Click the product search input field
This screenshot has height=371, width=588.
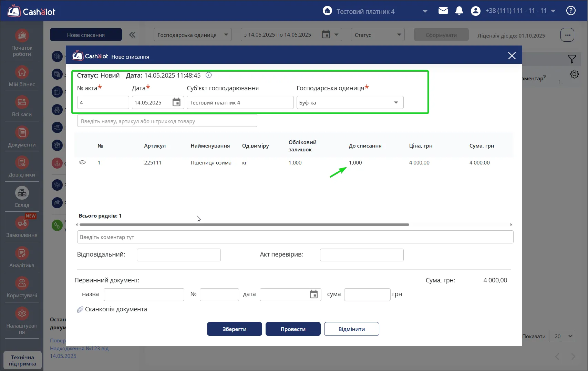pyautogui.click(x=167, y=121)
